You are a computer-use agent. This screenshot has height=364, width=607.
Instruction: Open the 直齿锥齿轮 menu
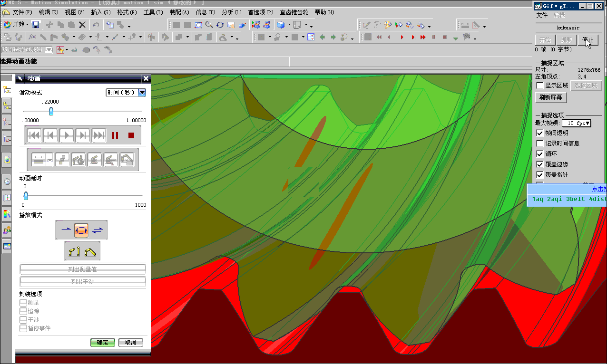(x=294, y=12)
